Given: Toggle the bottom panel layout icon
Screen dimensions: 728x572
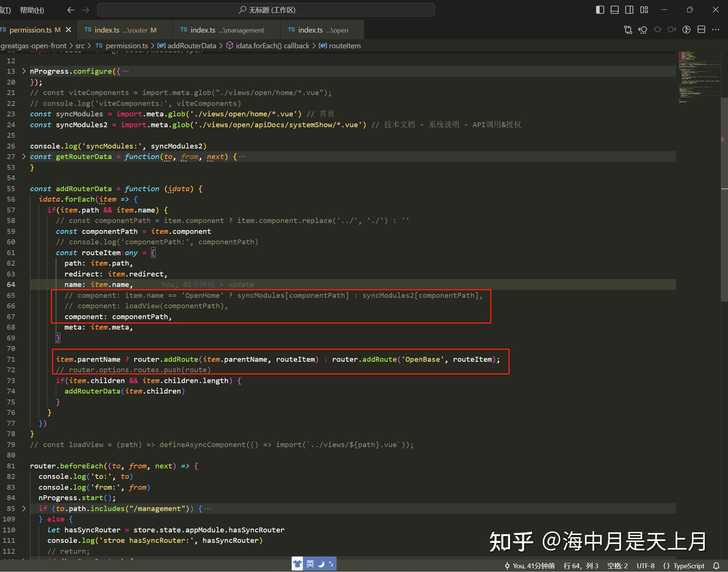Looking at the screenshot, I should click(x=615, y=10).
